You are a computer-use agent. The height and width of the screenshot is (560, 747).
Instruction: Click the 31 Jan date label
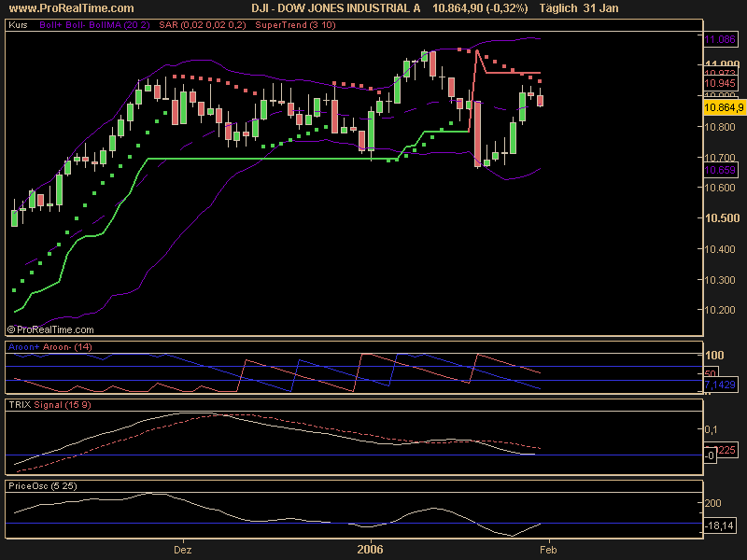[x=600, y=8]
